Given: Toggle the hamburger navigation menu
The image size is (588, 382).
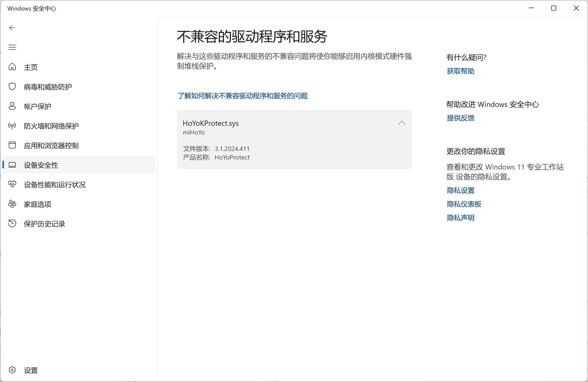Looking at the screenshot, I should (x=12, y=47).
